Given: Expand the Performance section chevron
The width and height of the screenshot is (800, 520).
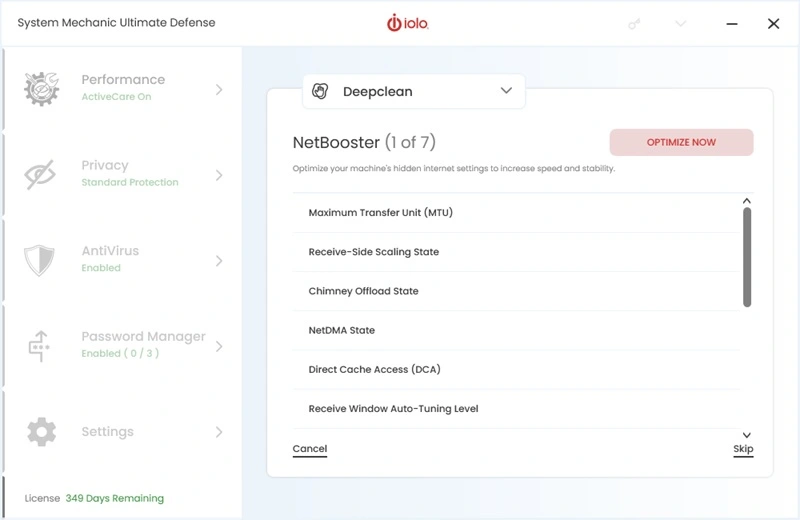Looking at the screenshot, I should [219, 90].
